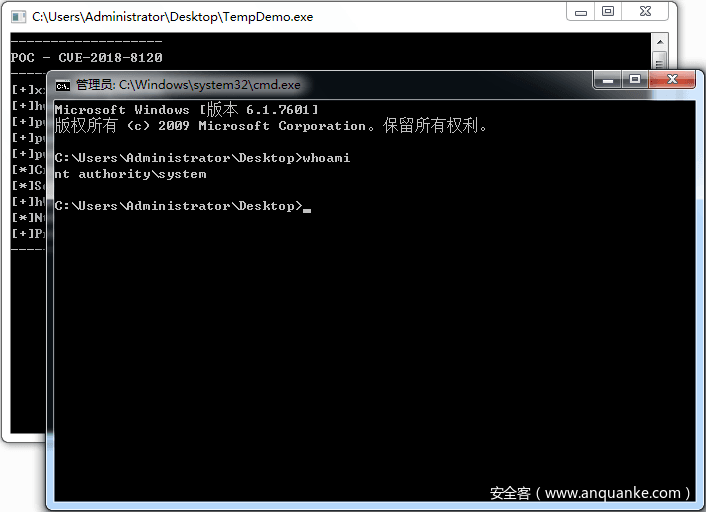Image resolution: width=706 pixels, height=512 pixels.
Task: Click the cmd.exe console icon in title bar
Action: (x=63, y=85)
